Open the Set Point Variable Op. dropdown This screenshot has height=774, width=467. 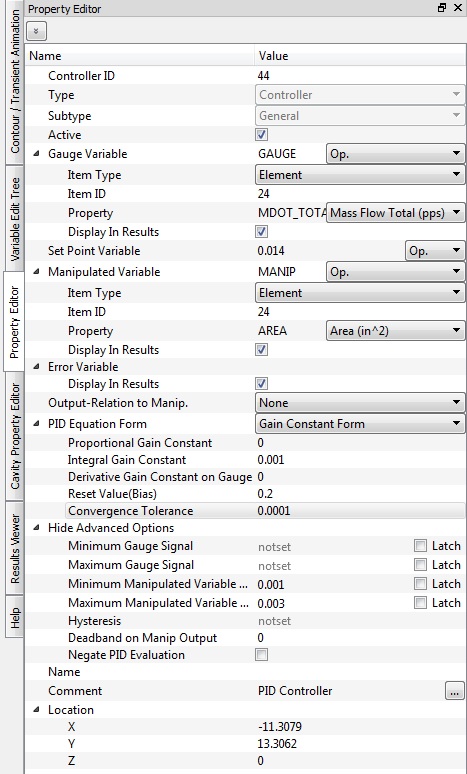(435, 251)
